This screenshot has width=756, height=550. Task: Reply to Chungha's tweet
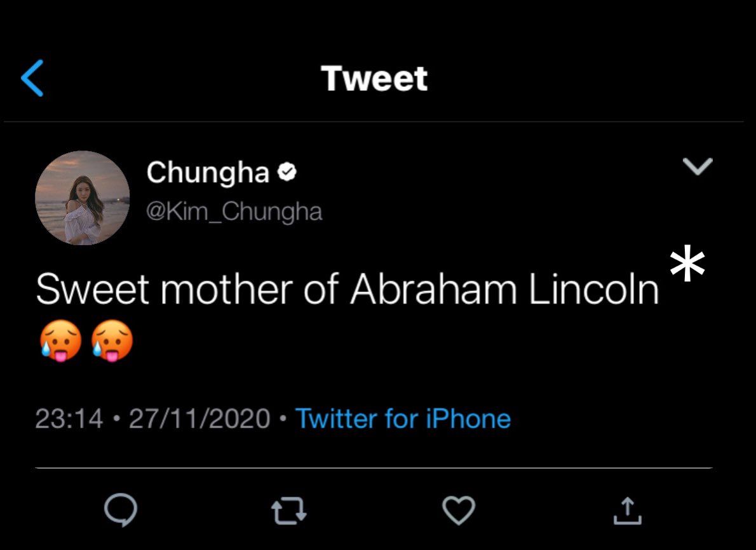pos(121,511)
